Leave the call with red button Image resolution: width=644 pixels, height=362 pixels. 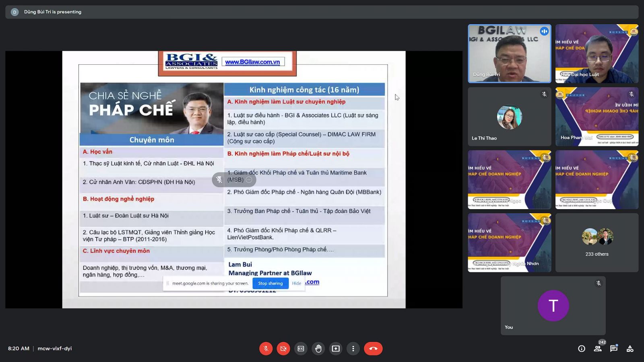[x=373, y=349]
